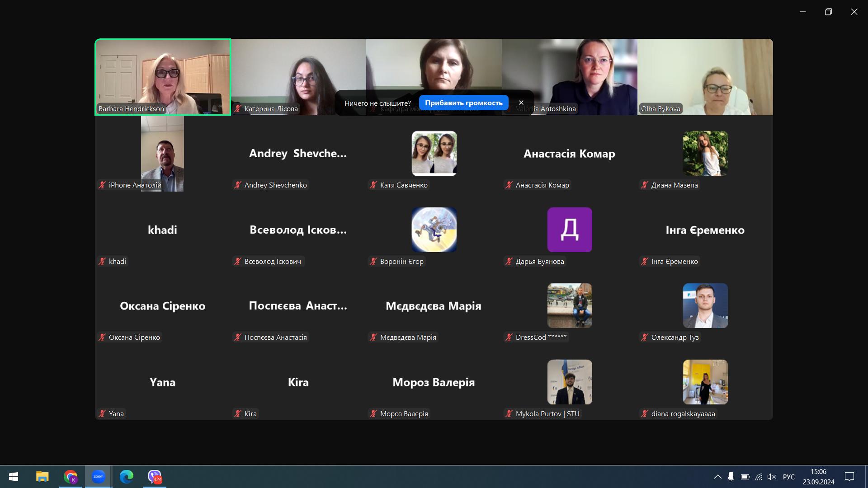Select Катя Савченко's profile picture

(434, 153)
